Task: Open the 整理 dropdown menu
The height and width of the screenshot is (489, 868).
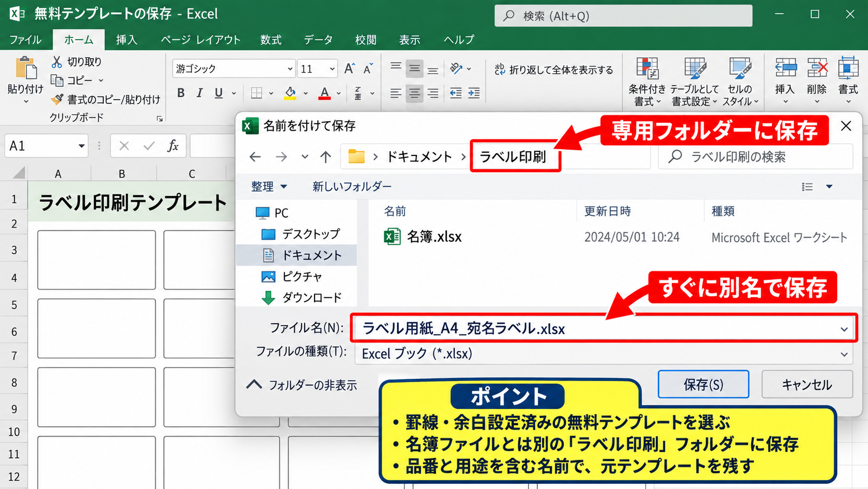Action: tap(269, 187)
